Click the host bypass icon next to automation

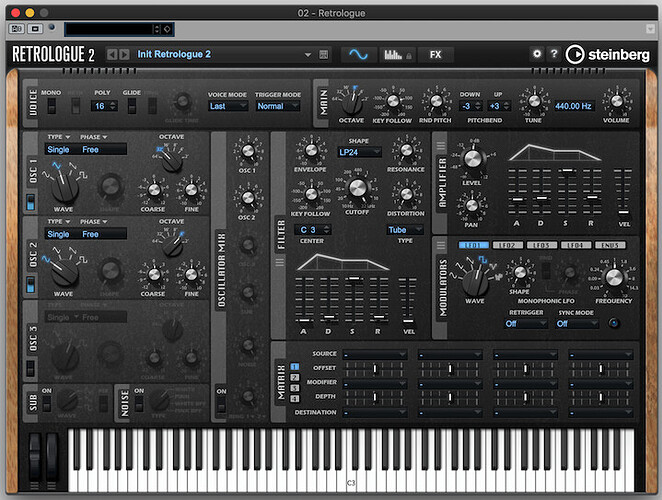(x=35, y=29)
